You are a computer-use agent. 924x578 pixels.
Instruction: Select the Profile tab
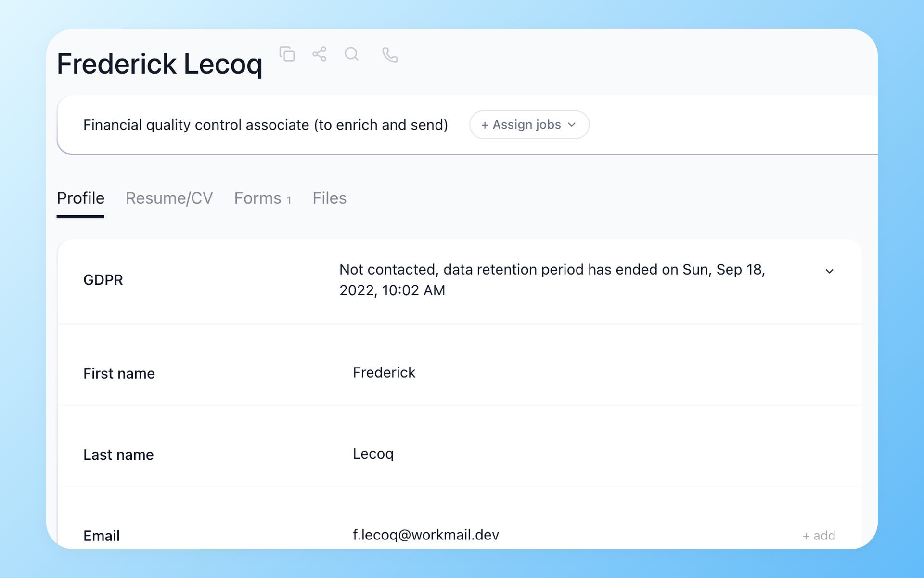point(80,198)
